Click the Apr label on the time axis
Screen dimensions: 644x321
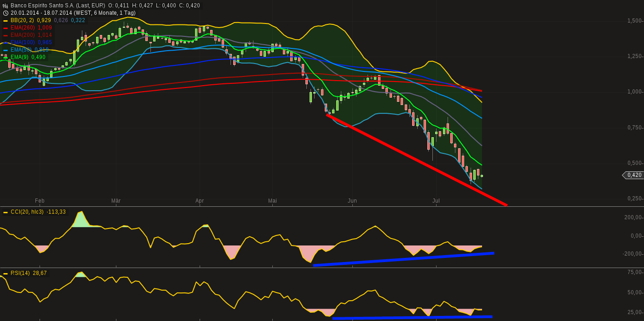200,201
